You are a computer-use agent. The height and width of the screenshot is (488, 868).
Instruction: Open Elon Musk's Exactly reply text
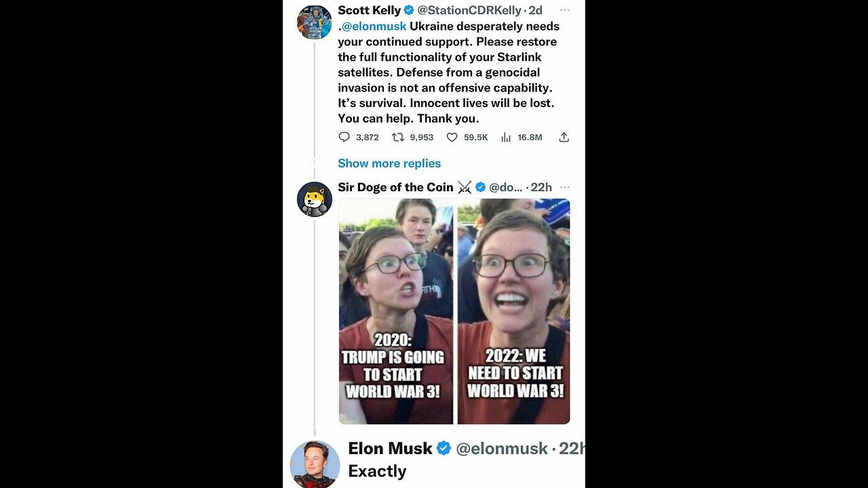377,471
